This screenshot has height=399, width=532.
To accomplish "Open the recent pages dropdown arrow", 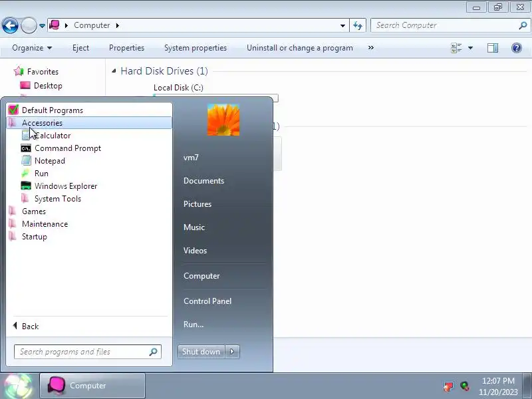I will click(42, 25).
